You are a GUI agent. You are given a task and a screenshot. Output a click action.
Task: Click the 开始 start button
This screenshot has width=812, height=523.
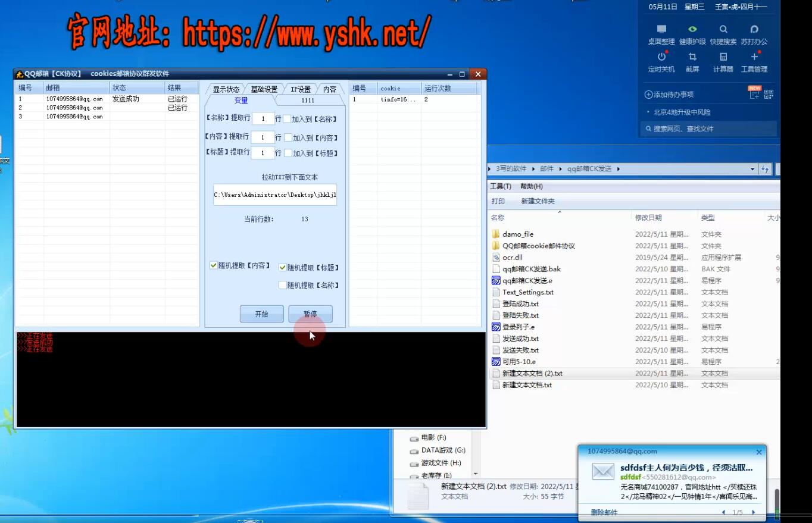pos(261,314)
